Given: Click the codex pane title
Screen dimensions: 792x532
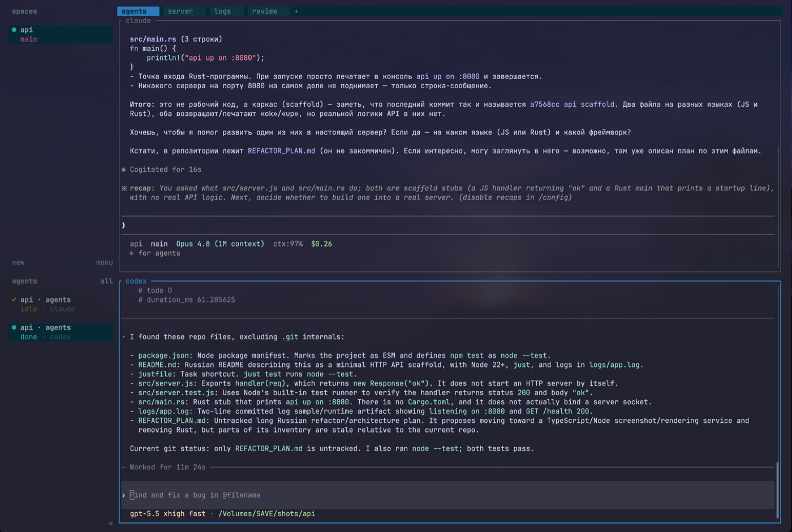Looking at the screenshot, I should tap(136, 281).
